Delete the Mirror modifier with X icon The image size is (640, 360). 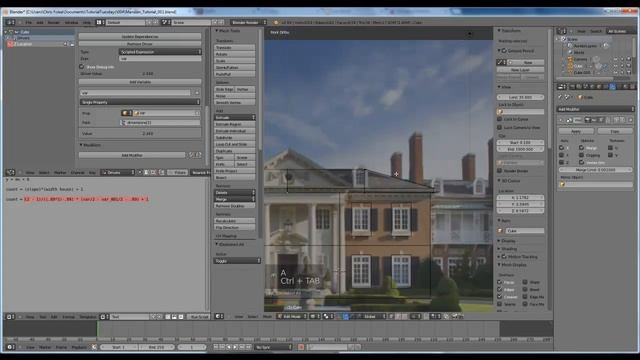pyautogui.click(x=630, y=120)
